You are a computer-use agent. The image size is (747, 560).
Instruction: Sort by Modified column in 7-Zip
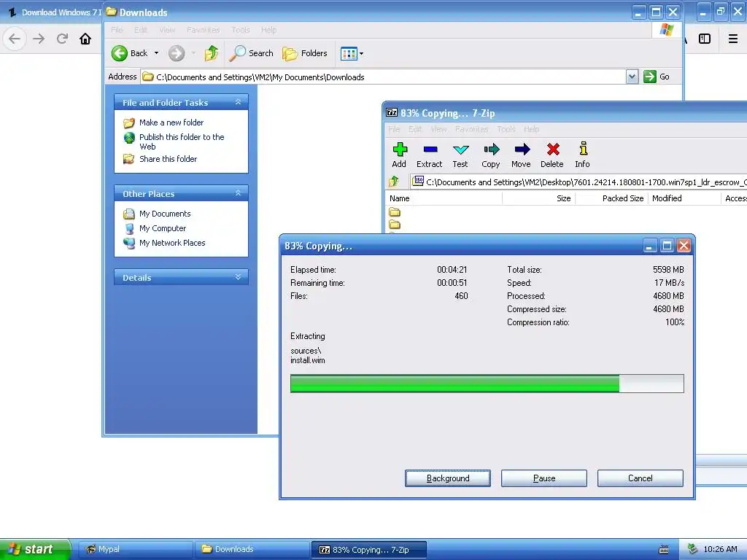684,198
